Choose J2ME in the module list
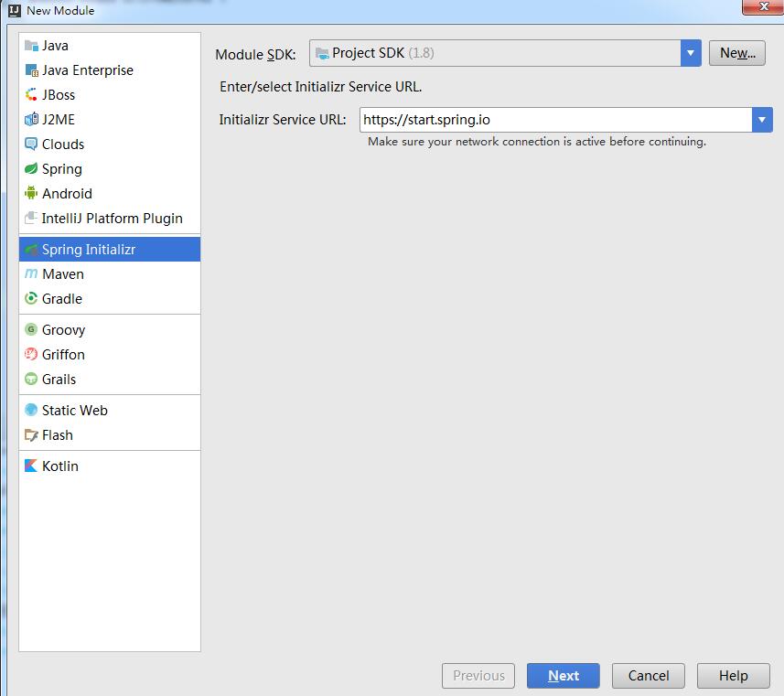This screenshot has height=696, width=784. 59,120
